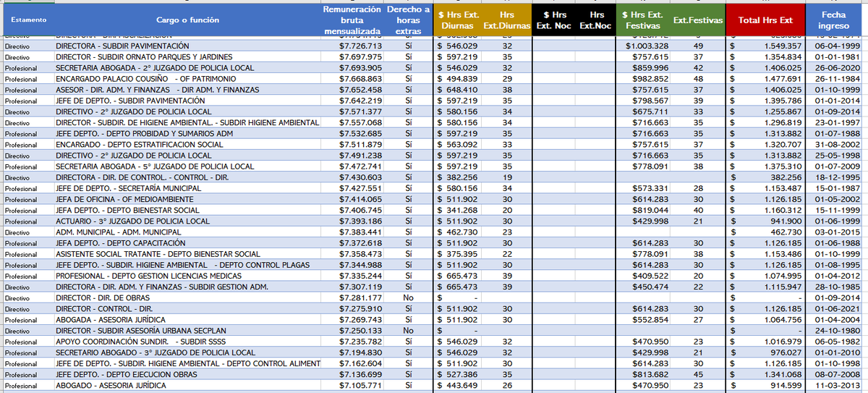Click festive hours amount $1.003.328
The width and height of the screenshot is (868, 393).
647,46
